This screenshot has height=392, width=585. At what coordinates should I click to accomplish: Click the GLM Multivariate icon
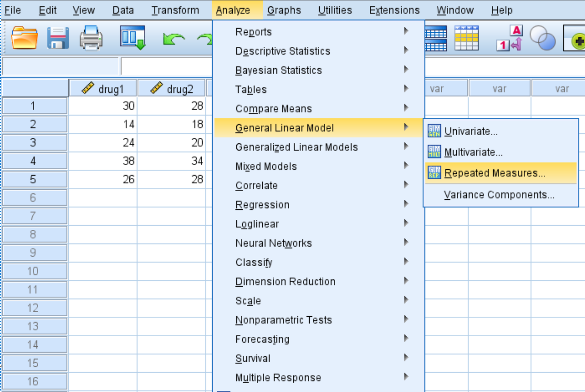[x=434, y=151]
